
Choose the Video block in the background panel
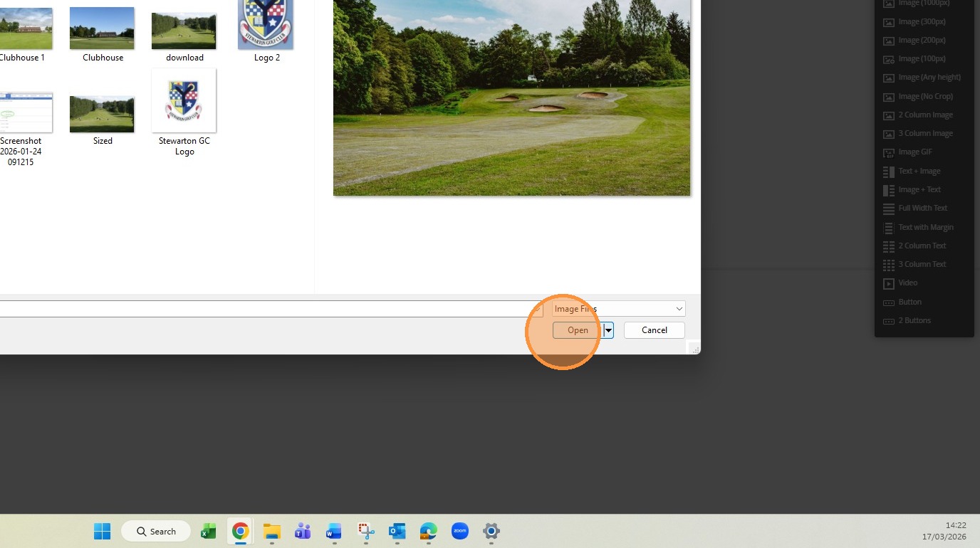tap(901, 283)
